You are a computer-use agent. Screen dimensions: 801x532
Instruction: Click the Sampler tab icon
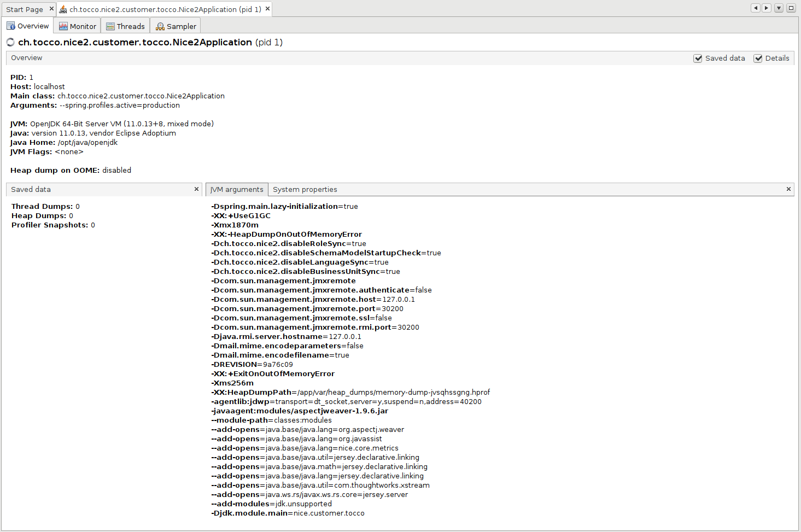[160, 26]
